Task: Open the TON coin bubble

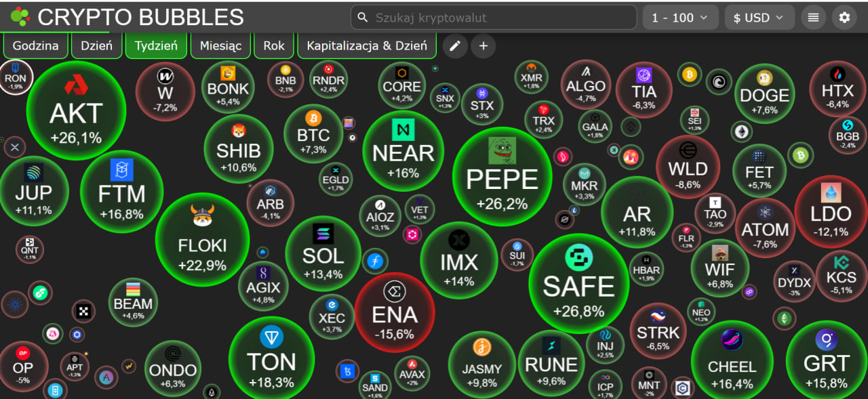Action: tap(271, 359)
